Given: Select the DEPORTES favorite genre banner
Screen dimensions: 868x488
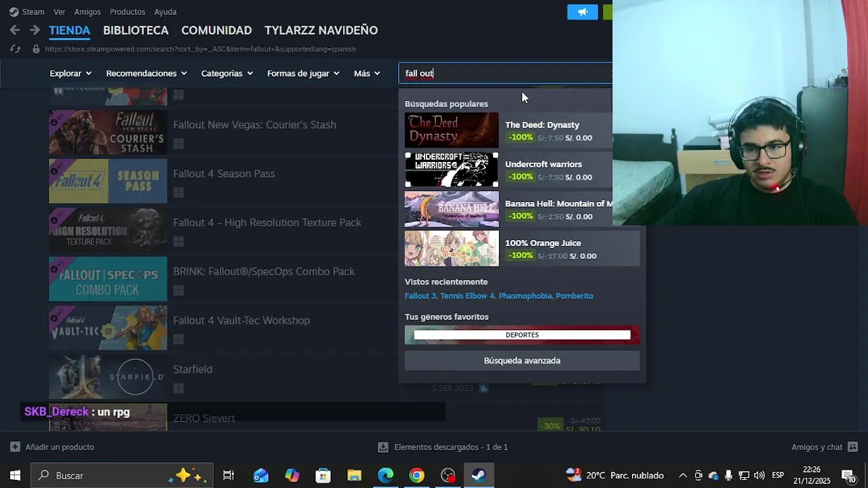Looking at the screenshot, I should point(522,335).
